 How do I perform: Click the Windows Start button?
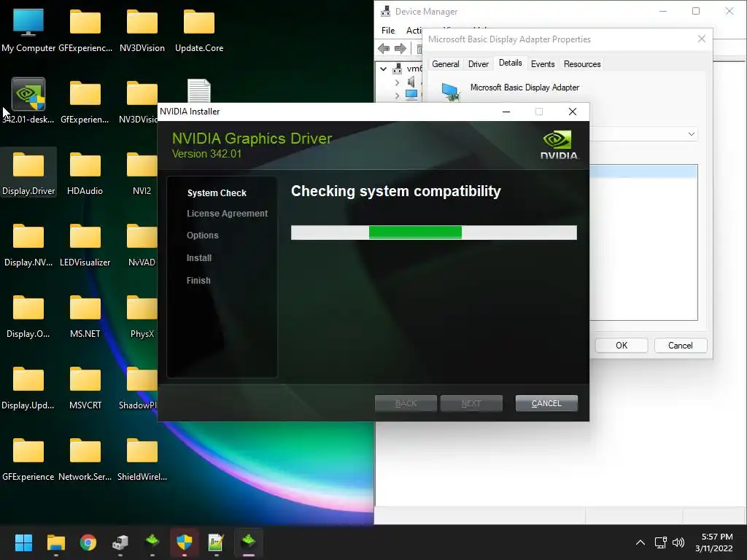click(x=23, y=542)
